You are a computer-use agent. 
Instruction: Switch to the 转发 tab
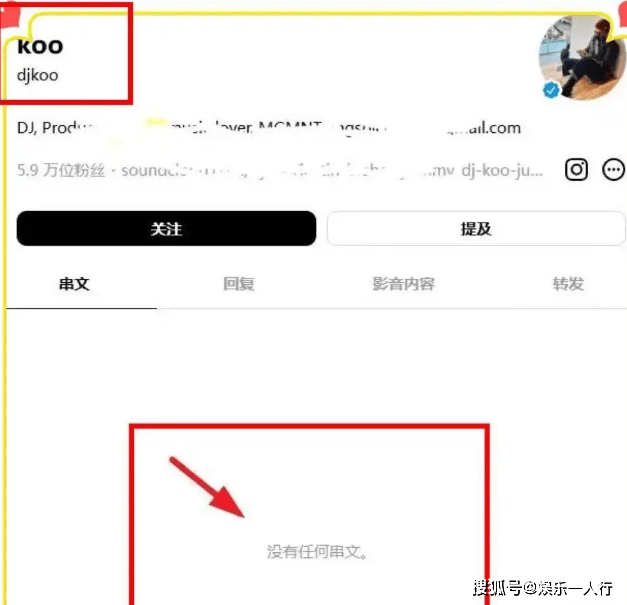pos(568,284)
